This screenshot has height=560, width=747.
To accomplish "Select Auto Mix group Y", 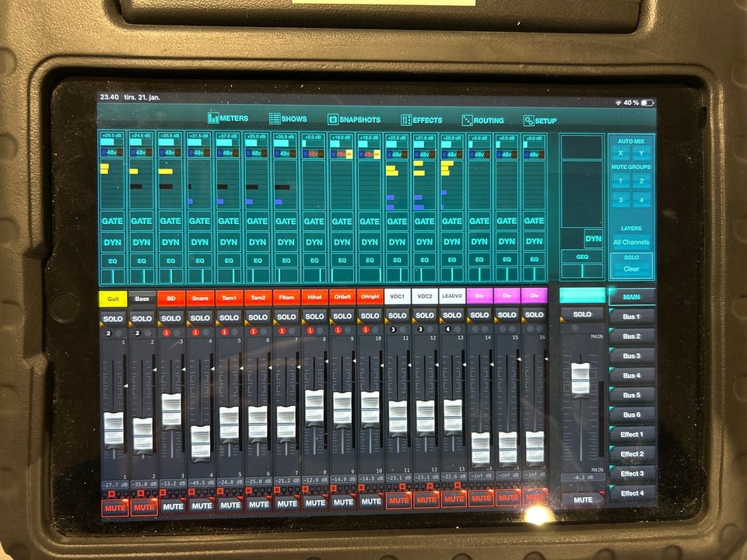I will [x=641, y=153].
